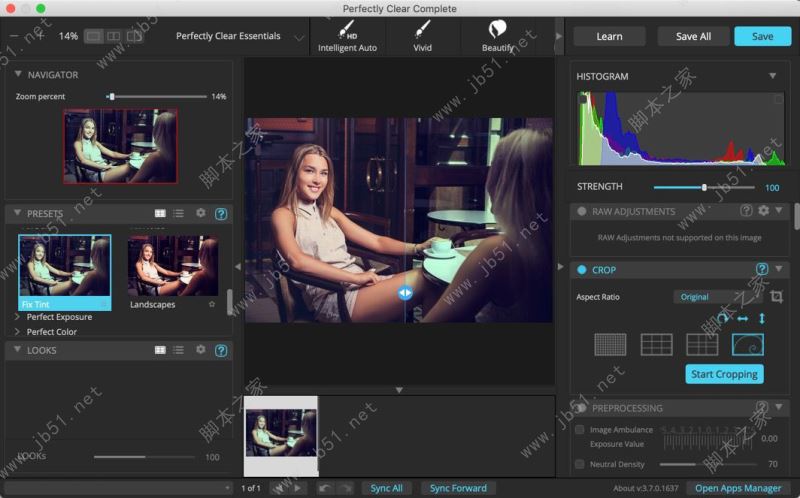Open Apps Manager
This screenshot has width=800, height=498.
tap(738, 488)
